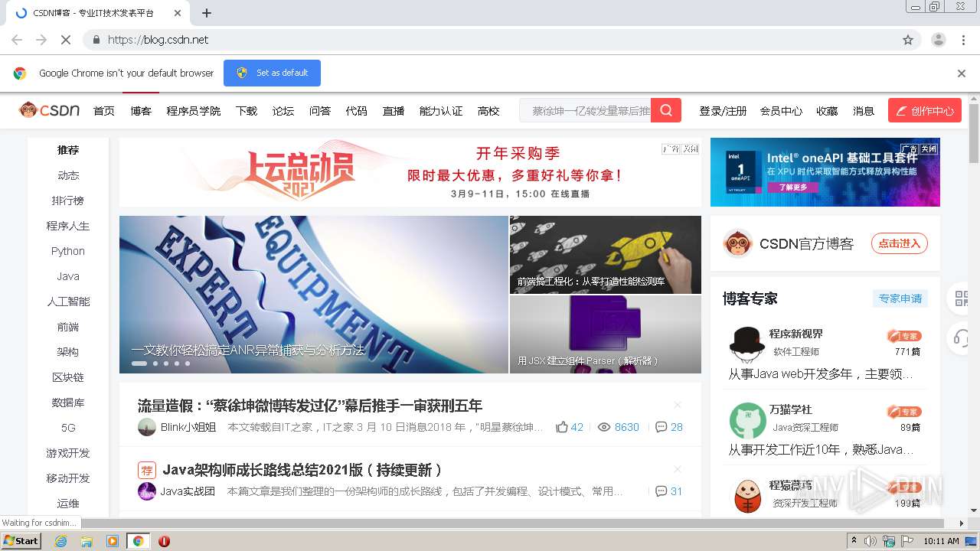Select the 人工智能 category in sidebar
The height and width of the screenshot is (551, 980).
point(68,302)
